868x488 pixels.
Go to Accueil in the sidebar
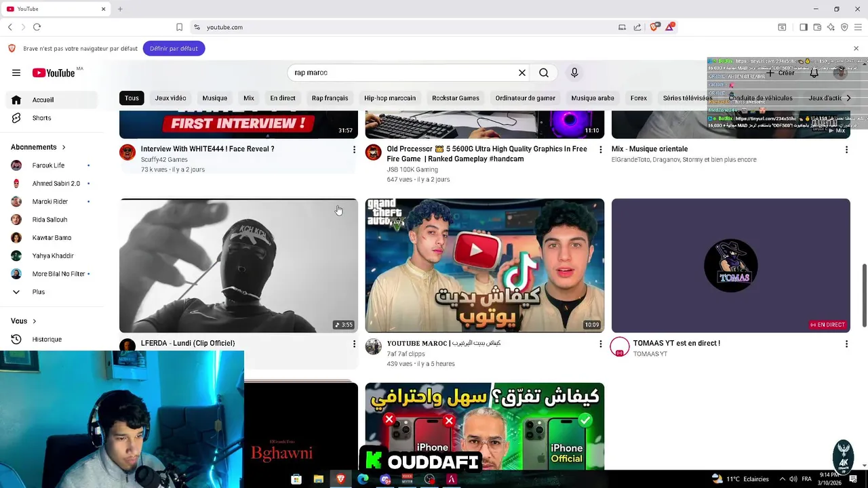coord(53,100)
